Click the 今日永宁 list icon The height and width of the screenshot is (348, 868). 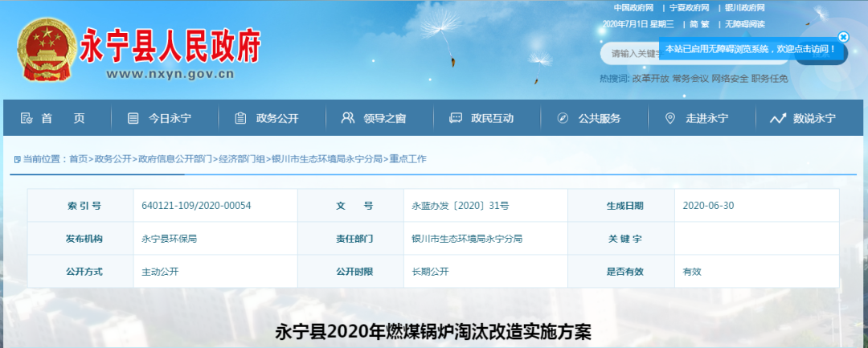click(133, 118)
